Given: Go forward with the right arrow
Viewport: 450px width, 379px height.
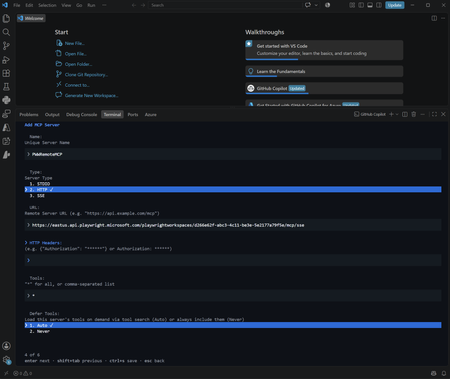Looking at the screenshot, I should (143, 5).
